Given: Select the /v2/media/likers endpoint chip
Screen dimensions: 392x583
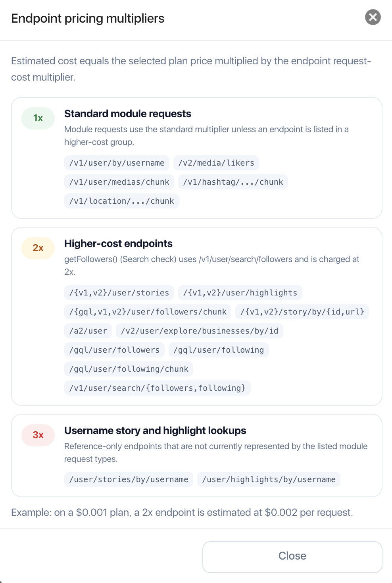Looking at the screenshot, I should [x=216, y=163].
